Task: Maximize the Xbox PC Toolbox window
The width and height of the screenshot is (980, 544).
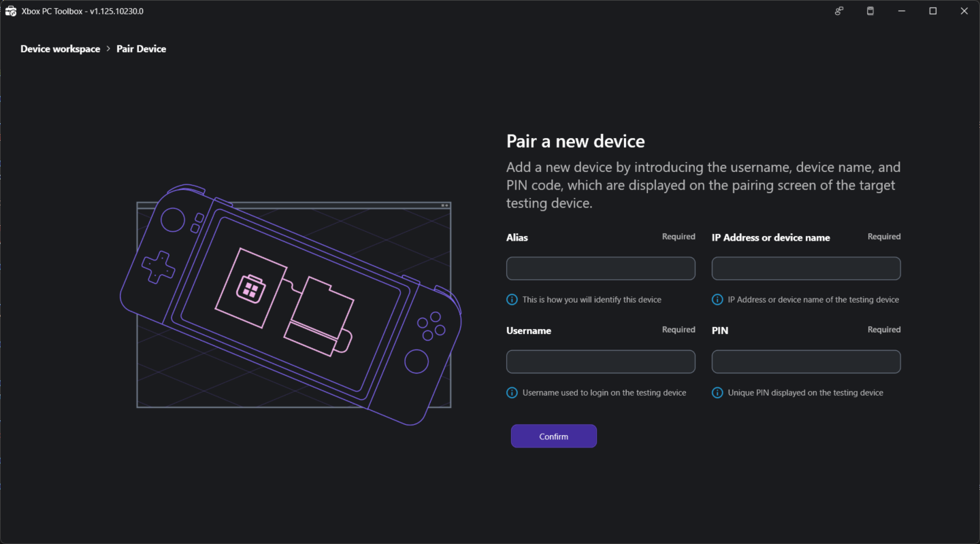Action: pyautogui.click(x=933, y=11)
